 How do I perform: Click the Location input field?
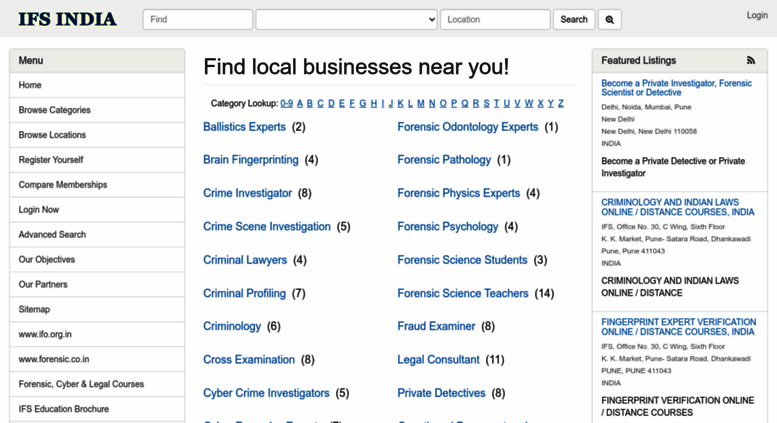tap(495, 19)
